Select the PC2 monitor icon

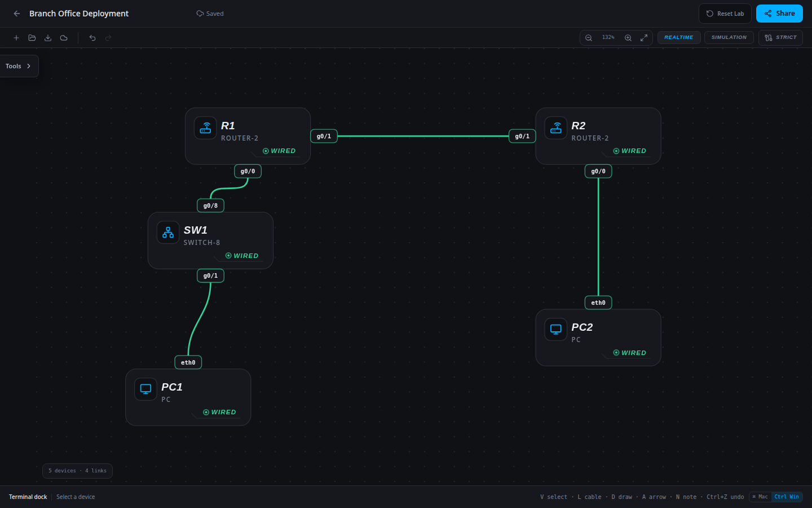click(556, 329)
